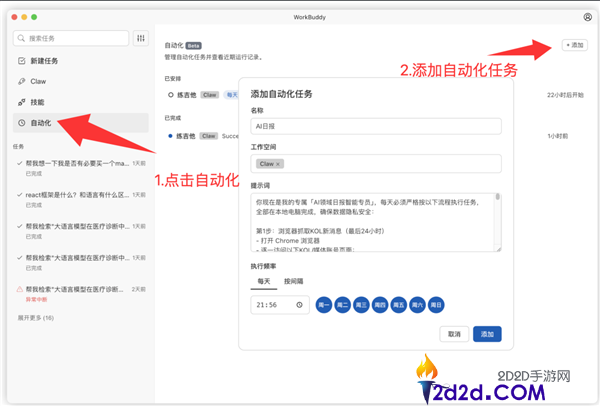Click the 取消 button
This screenshot has height=406, width=600.
[x=454, y=334]
